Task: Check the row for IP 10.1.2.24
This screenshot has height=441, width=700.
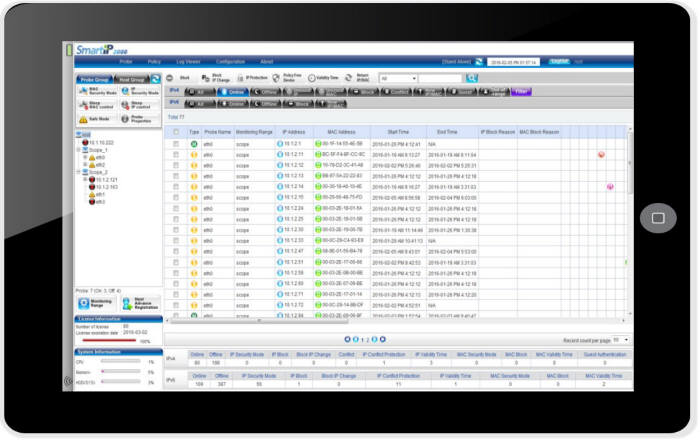Action: point(176,208)
